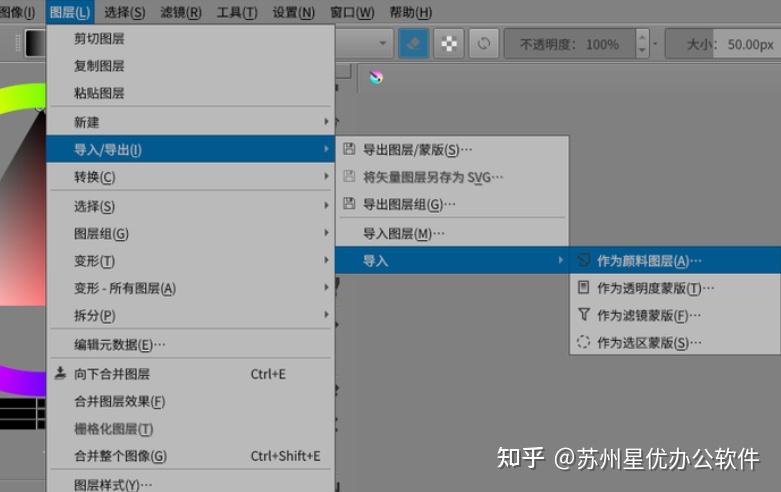
Task: Open the 滤镜(R) menu
Action: [181, 12]
